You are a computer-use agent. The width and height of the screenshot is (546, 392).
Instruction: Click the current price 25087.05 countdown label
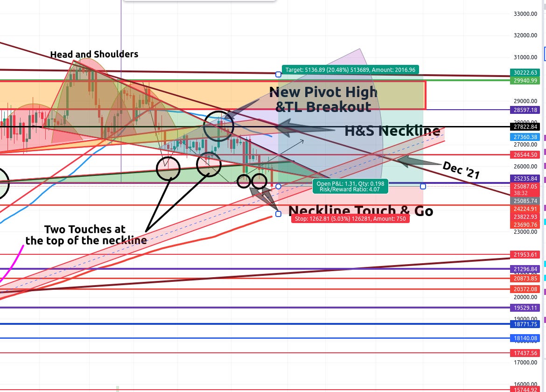[525, 189]
